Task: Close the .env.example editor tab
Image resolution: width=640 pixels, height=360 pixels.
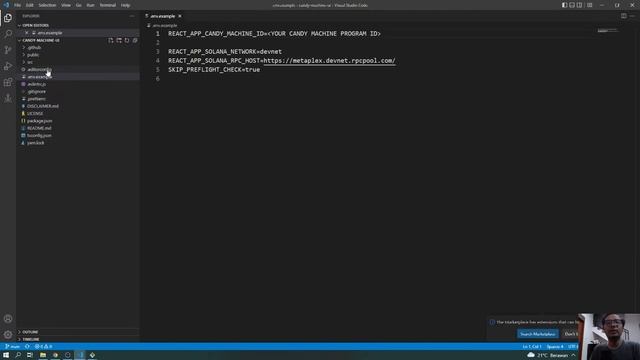Action: click(x=180, y=16)
